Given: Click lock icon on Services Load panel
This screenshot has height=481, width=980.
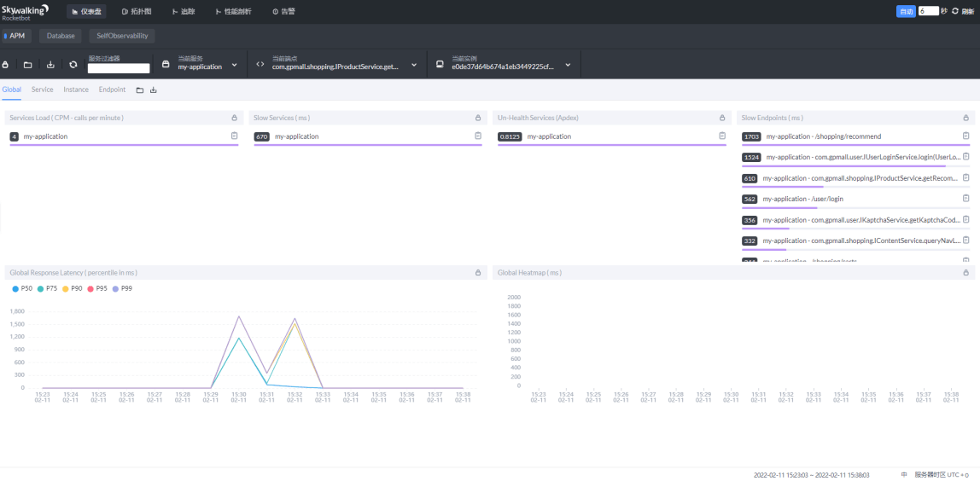Looking at the screenshot, I should click(235, 118).
